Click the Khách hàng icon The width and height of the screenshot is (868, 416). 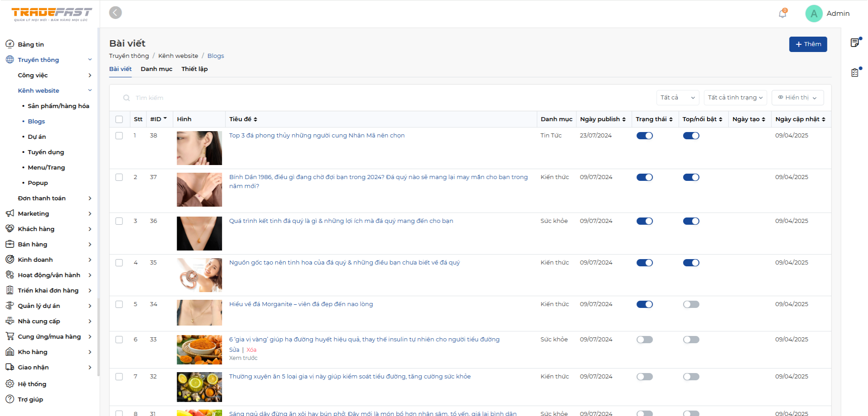coord(9,228)
